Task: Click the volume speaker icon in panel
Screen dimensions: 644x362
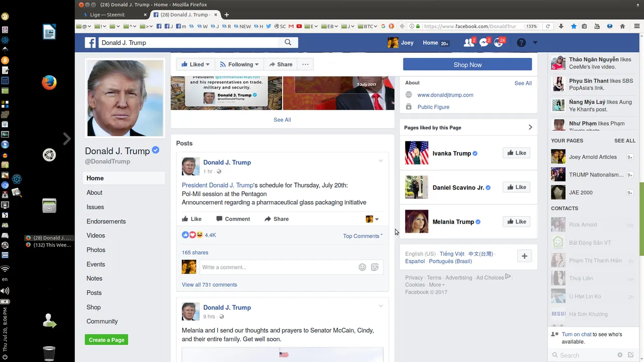Action: 5,291
